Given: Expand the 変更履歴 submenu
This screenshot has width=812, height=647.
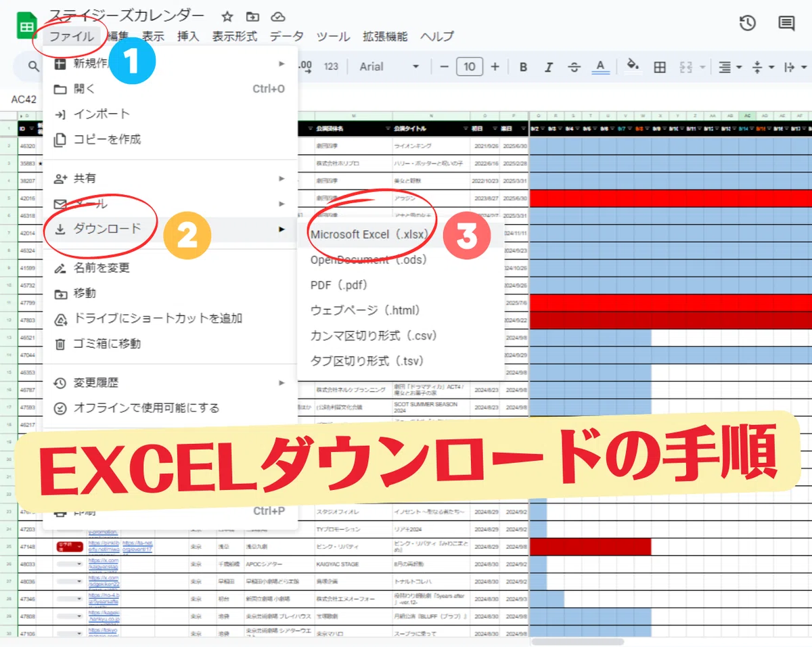Looking at the screenshot, I should [170, 382].
